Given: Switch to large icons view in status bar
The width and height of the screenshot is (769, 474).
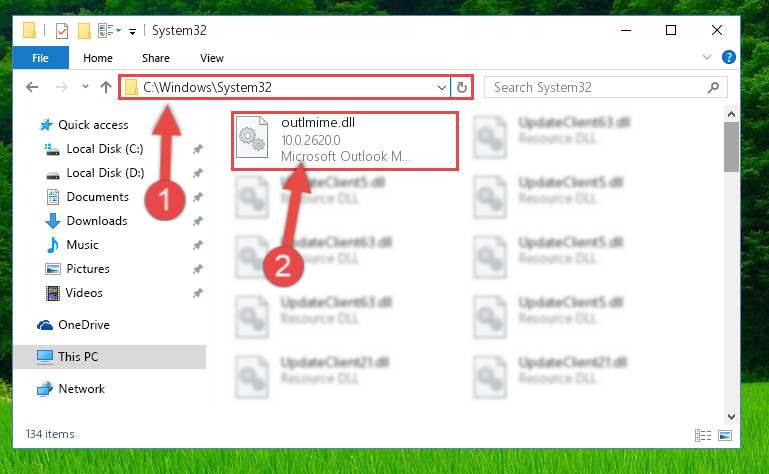Looking at the screenshot, I should pos(725,435).
